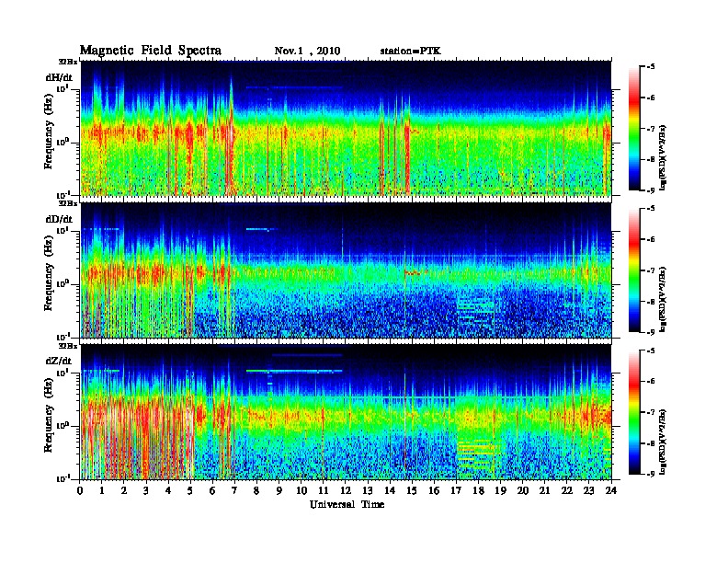The image size is (728, 563).
Task: Click the hour 18 tick label on time axis
Action: click(479, 491)
